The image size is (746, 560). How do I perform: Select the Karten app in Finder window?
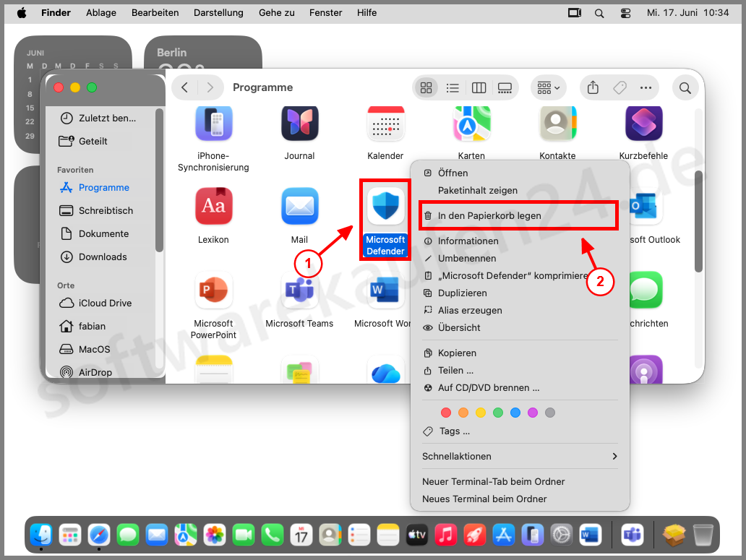tap(471, 124)
